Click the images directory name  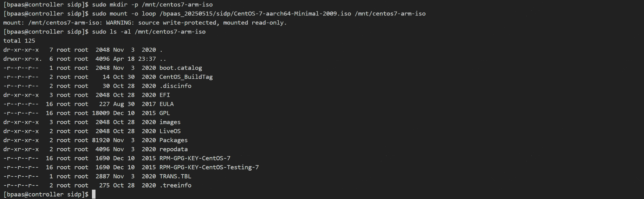[170, 122]
